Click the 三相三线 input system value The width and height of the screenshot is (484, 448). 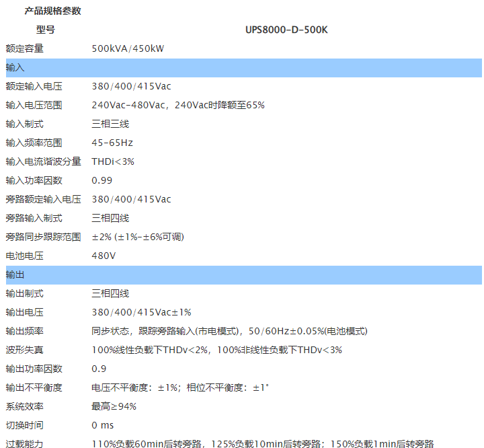point(110,124)
